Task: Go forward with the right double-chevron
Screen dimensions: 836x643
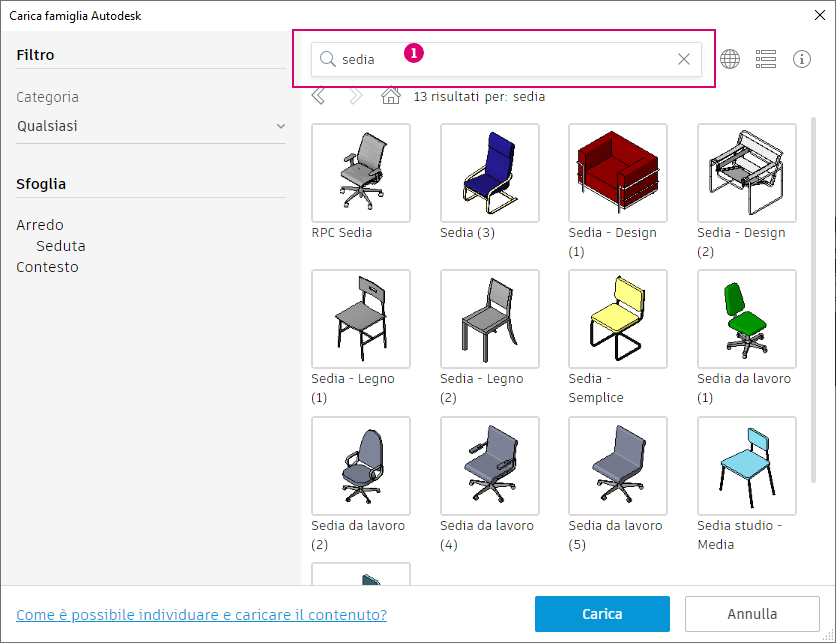Action: click(x=355, y=96)
